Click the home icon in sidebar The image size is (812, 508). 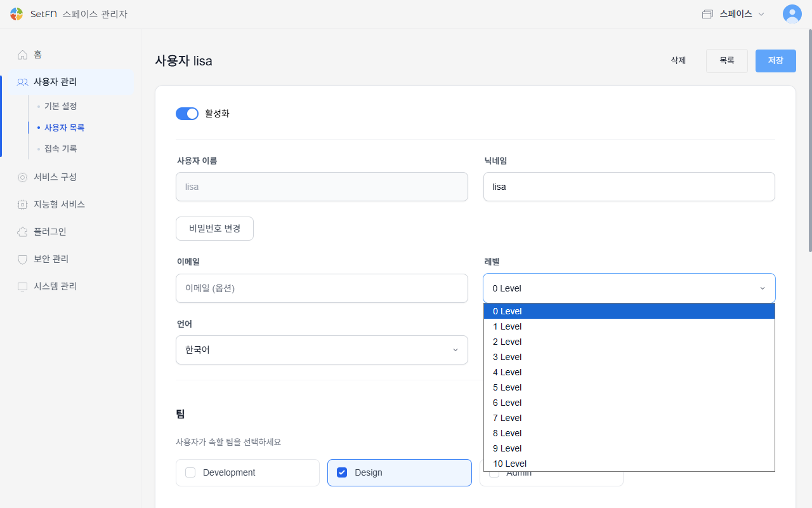coord(23,55)
